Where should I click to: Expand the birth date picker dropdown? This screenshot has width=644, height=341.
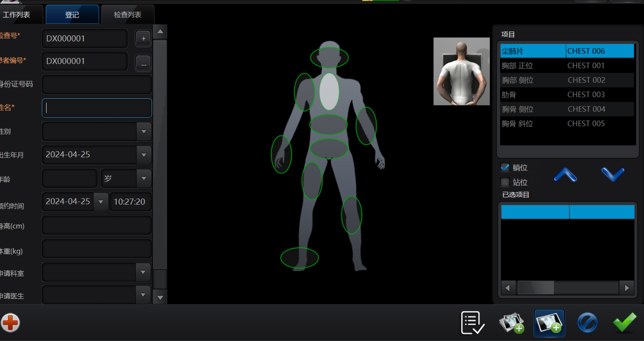[144, 155]
